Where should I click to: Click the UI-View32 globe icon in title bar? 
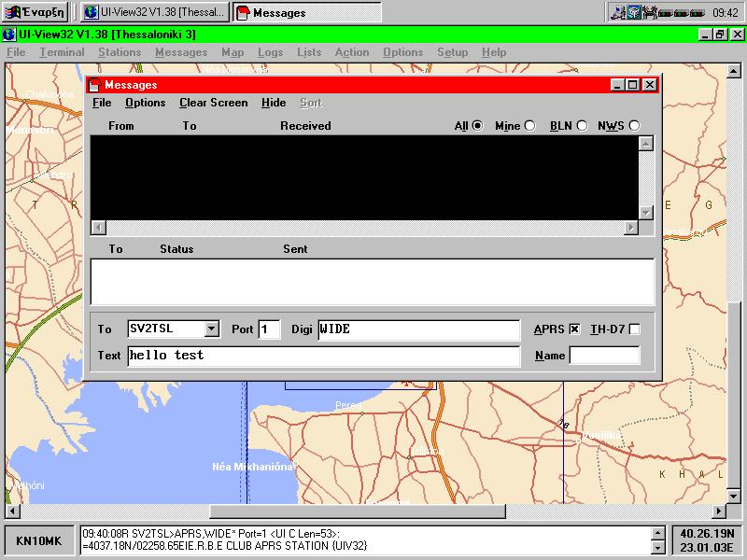[x=8, y=35]
